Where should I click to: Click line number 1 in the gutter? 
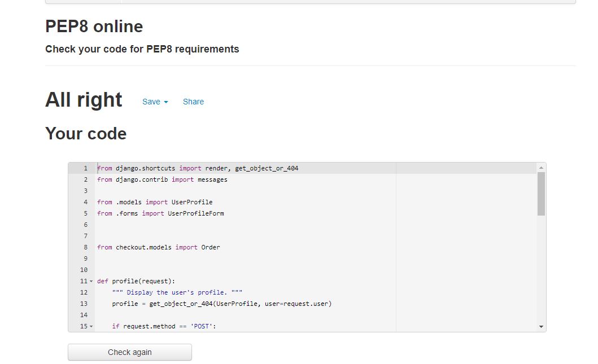[x=85, y=168]
